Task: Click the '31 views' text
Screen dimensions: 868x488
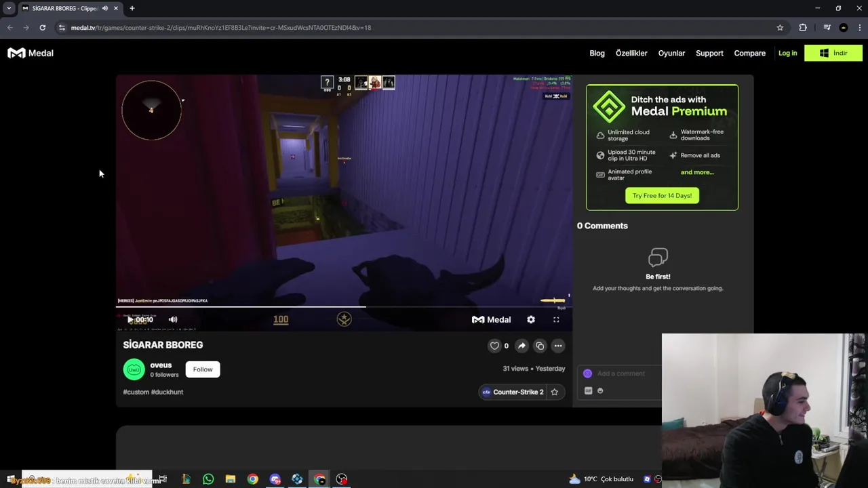Action: coord(515,369)
